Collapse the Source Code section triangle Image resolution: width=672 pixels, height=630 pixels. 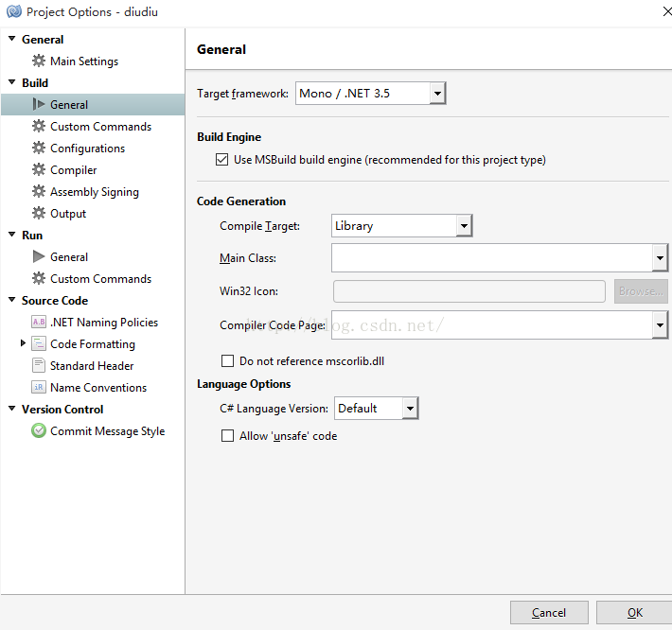[x=12, y=299]
